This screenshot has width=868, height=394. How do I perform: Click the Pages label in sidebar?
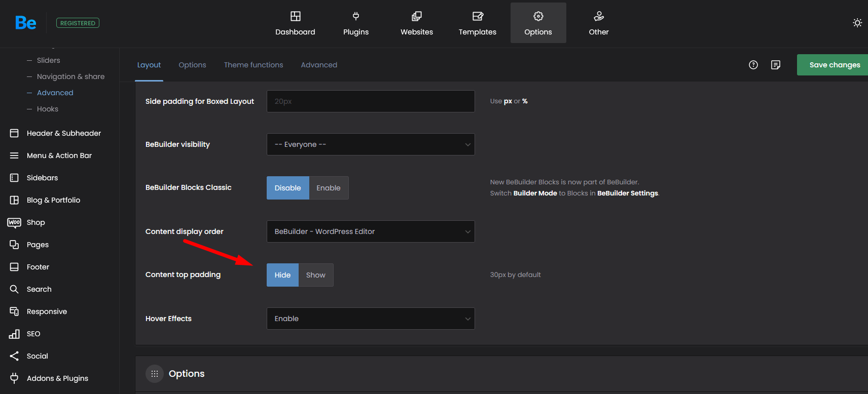(x=38, y=245)
